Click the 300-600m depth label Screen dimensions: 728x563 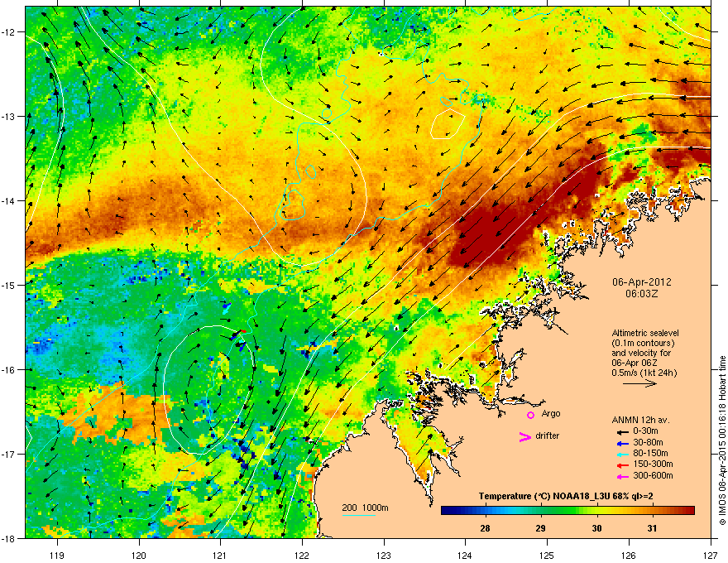(653, 475)
